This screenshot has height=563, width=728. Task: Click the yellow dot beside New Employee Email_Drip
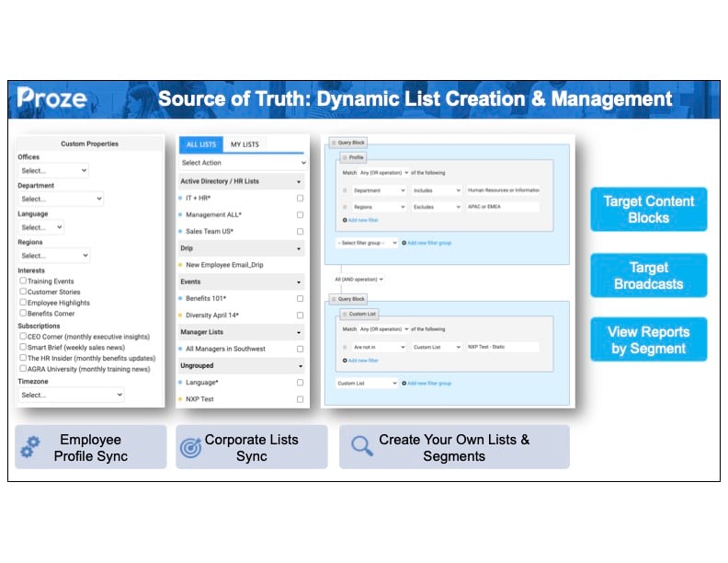click(180, 265)
